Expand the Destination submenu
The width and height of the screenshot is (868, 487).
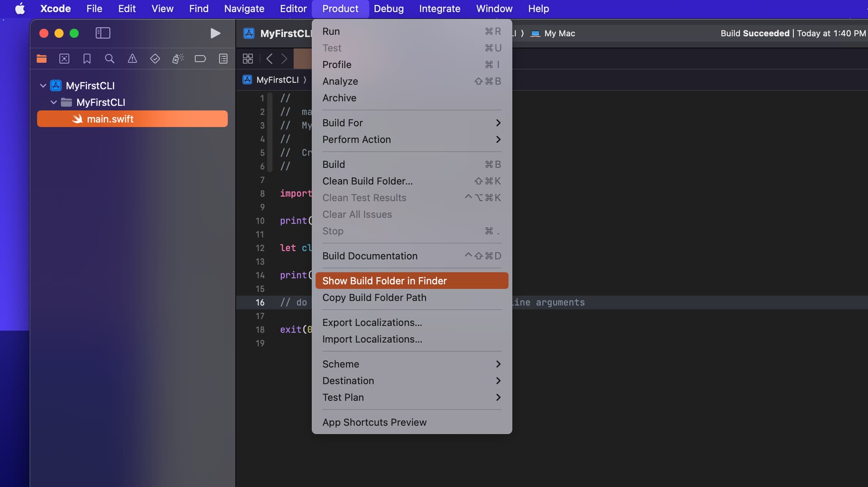[x=412, y=381]
